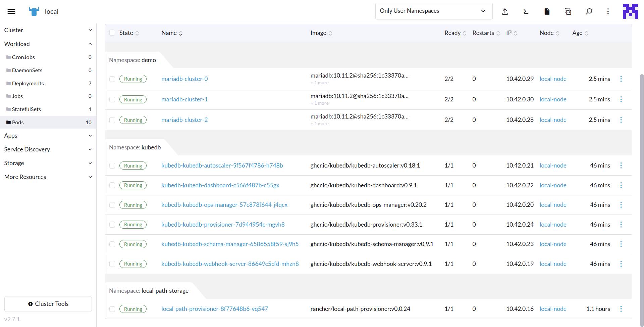Collapse the Workload section

pos(90,44)
